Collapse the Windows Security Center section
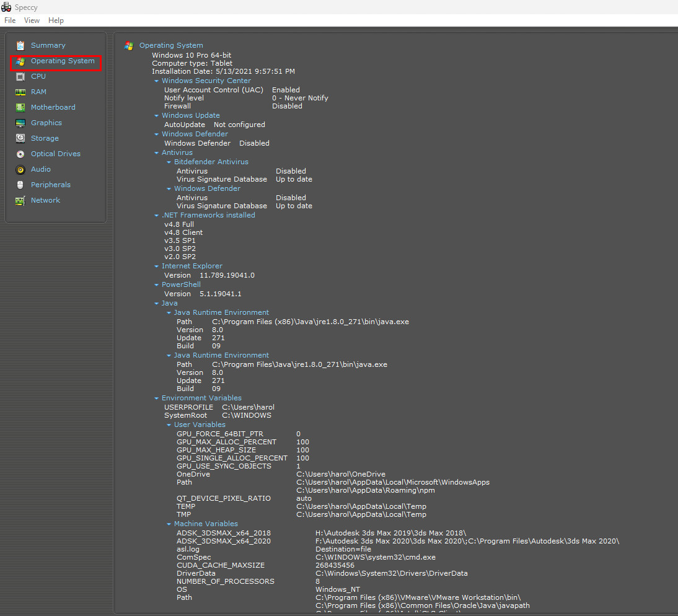Image resolution: width=678 pixels, height=616 pixels. coord(157,81)
